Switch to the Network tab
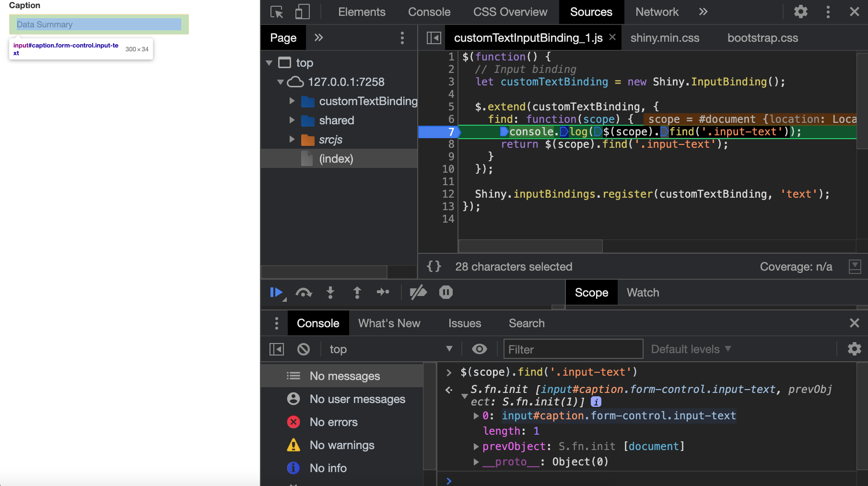 point(657,12)
